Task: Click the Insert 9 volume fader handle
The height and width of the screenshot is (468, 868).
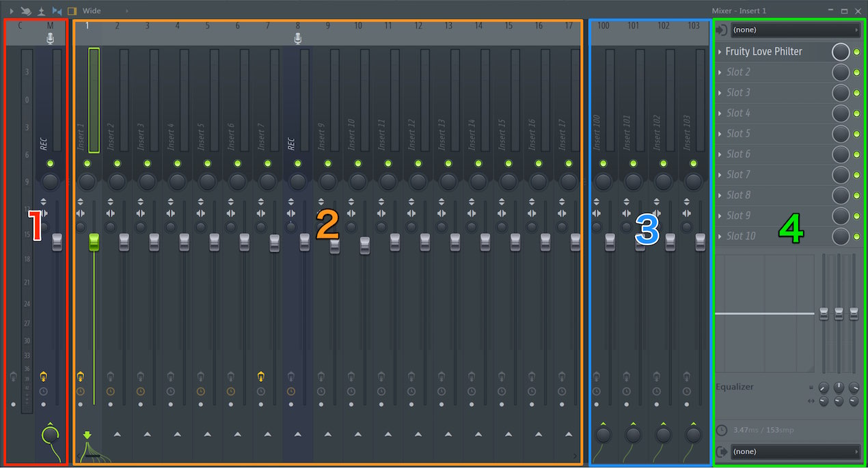Action: [x=334, y=246]
